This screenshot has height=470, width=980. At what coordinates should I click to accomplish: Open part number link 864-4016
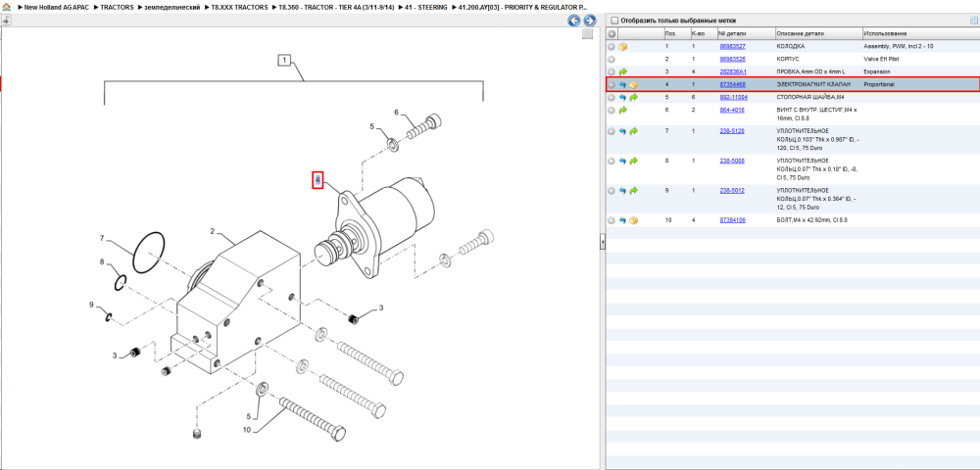(x=731, y=110)
